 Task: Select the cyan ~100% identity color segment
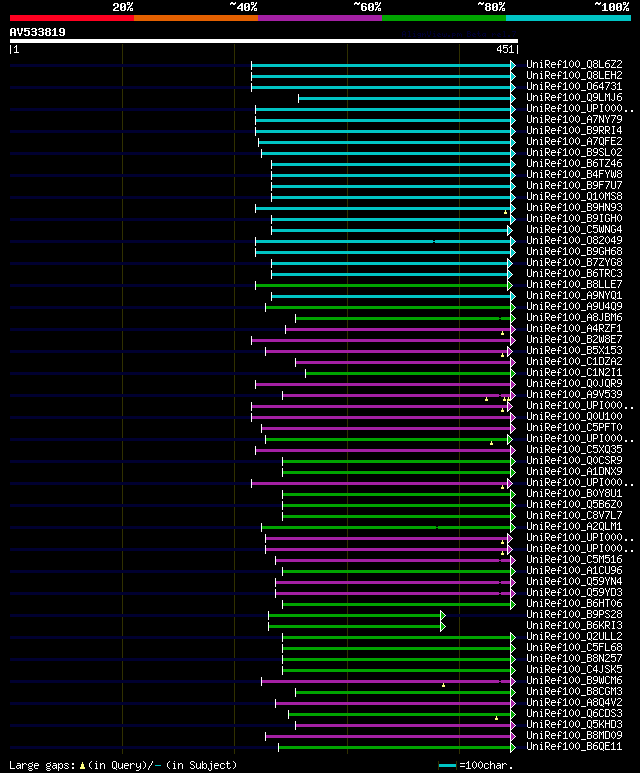click(x=569, y=18)
